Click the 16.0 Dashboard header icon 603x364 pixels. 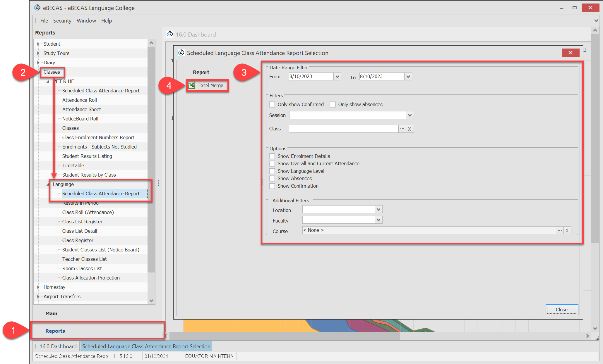tap(170, 34)
